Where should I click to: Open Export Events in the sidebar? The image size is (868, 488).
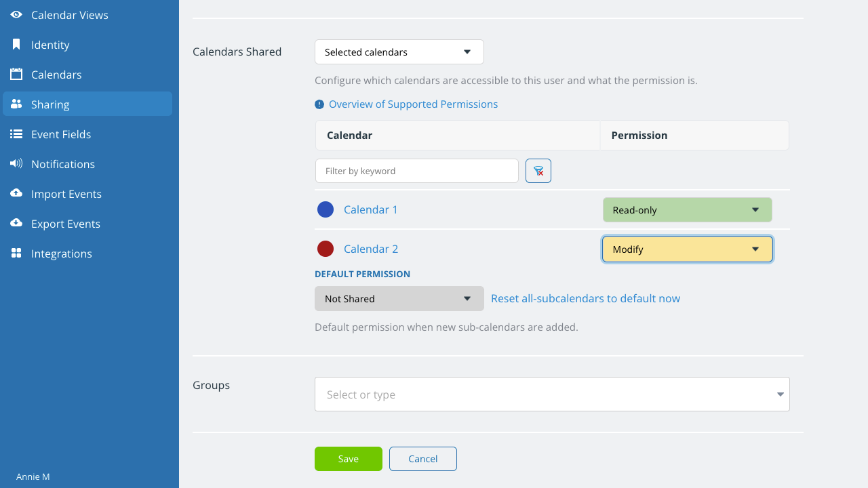tap(65, 224)
